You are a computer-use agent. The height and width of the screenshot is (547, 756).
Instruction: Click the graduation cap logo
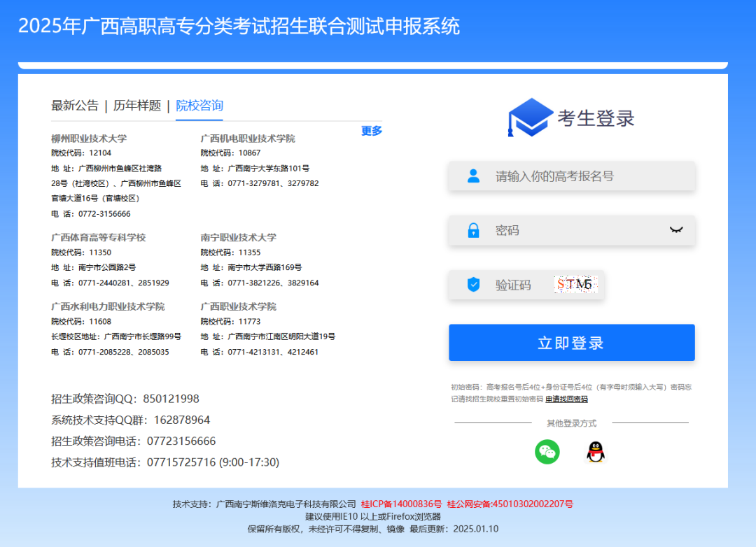pos(530,117)
